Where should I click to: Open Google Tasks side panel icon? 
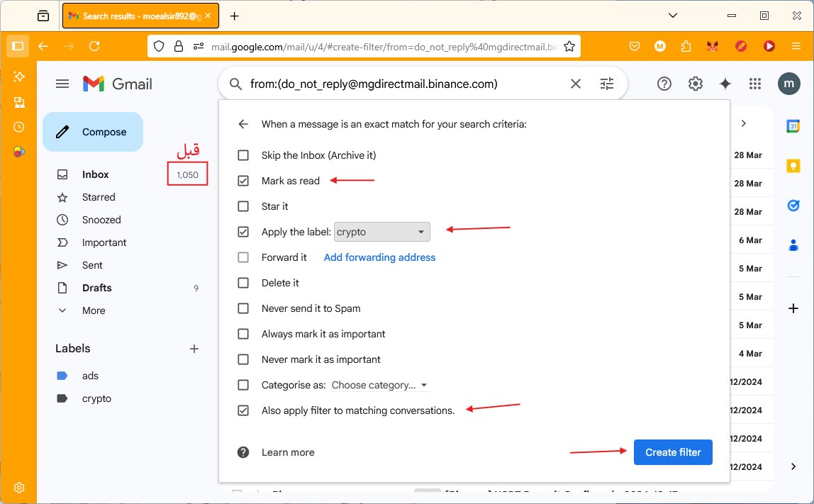(793, 206)
